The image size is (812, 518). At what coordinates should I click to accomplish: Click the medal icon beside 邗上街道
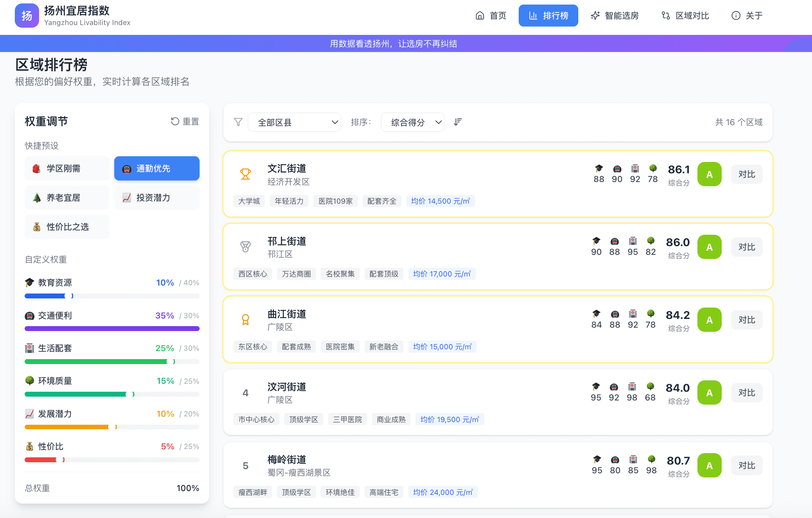(x=245, y=247)
